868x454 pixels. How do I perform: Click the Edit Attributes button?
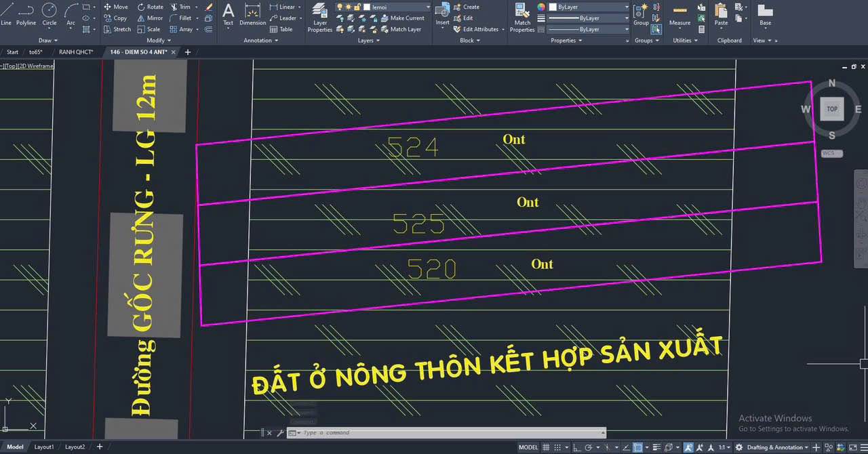(475, 29)
